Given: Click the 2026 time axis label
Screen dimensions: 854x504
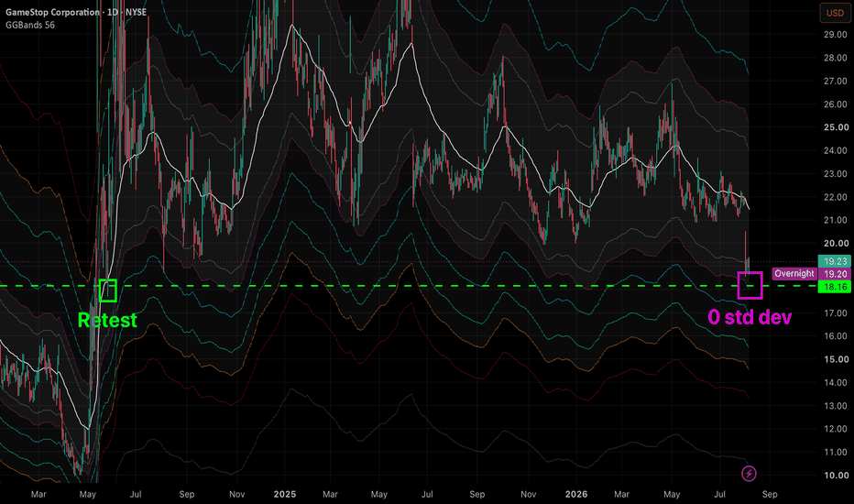Looking at the screenshot, I should click(x=576, y=494).
